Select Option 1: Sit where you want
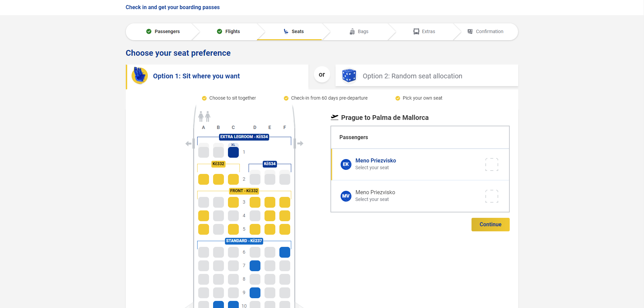The image size is (644, 308). click(196, 76)
